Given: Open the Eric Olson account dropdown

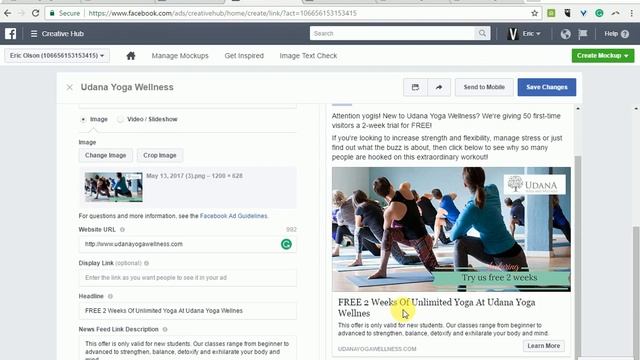Looking at the screenshot, I should coord(57,56).
